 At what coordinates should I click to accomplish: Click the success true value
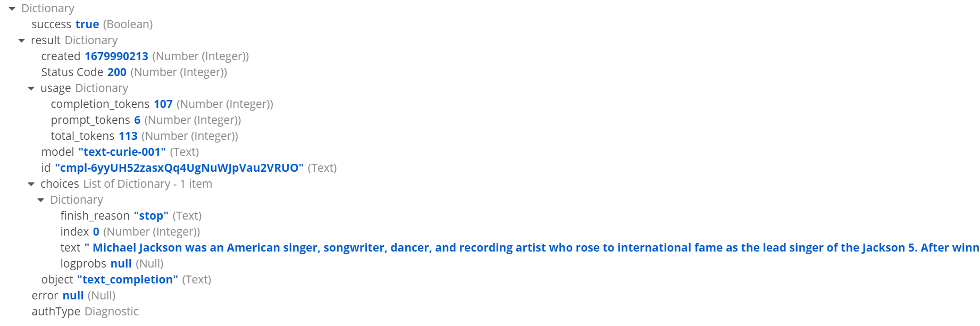tap(87, 24)
